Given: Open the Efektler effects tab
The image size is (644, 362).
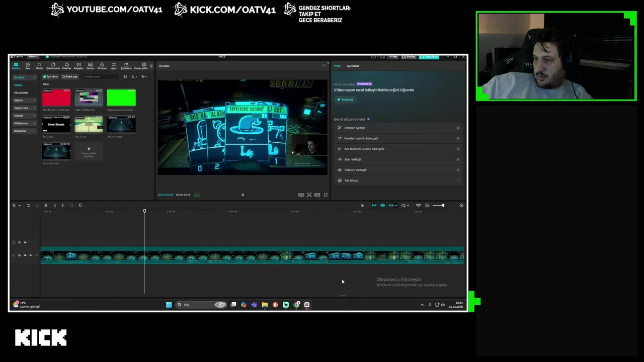Looking at the screenshot, I should pyautogui.click(x=66, y=66).
